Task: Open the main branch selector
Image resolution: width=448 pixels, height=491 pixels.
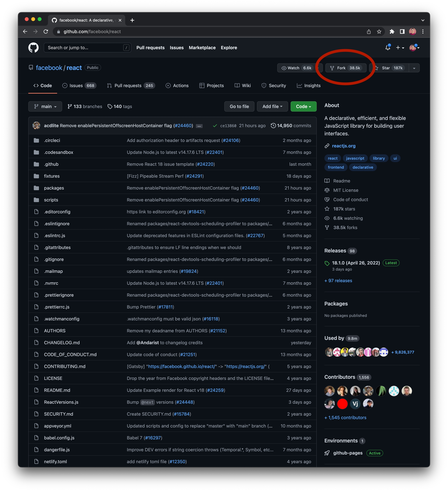Action: click(x=45, y=106)
